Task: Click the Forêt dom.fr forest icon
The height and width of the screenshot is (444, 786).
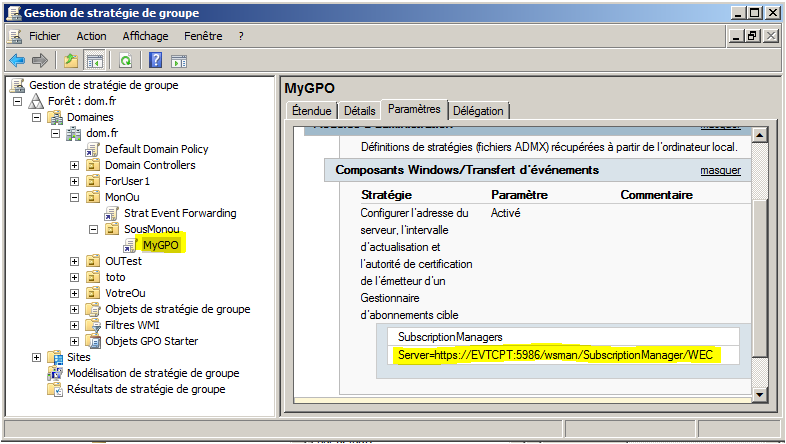Action: click(36, 101)
